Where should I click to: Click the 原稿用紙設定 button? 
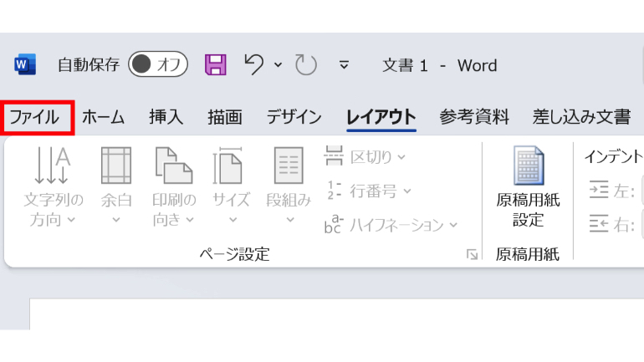(x=529, y=187)
